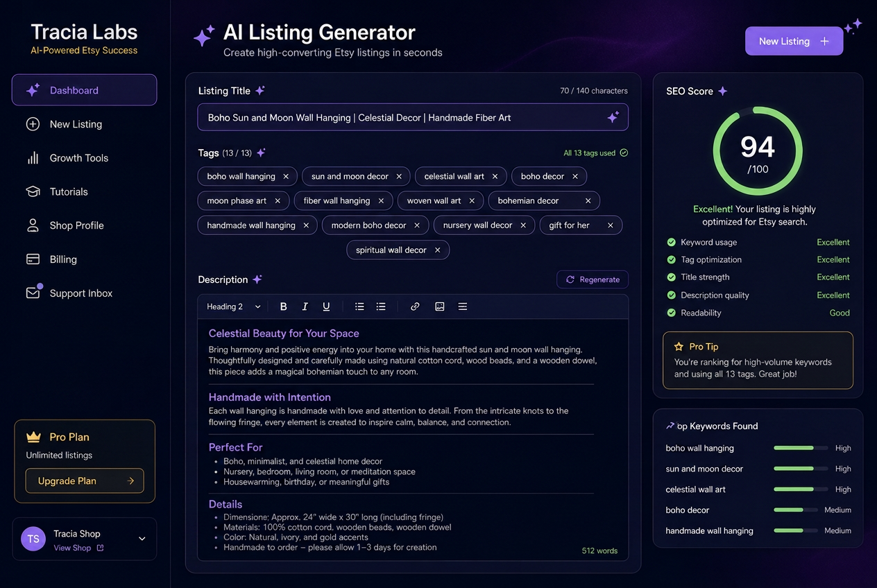Image resolution: width=877 pixels, height=588 pixels.
Task: Remove the 'bohemian decor' tag
Action: [x=588, y=200]
